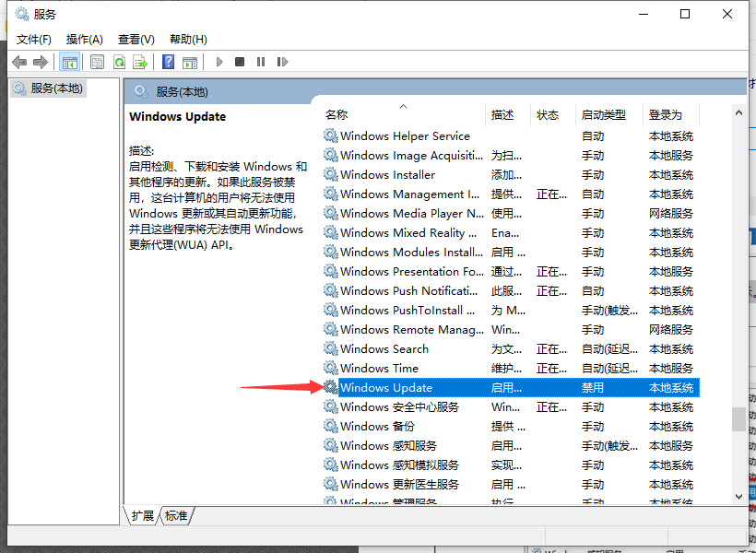756x553 pixels.
Task: Sort by the 描述 column header
Action: click(508, 114)
